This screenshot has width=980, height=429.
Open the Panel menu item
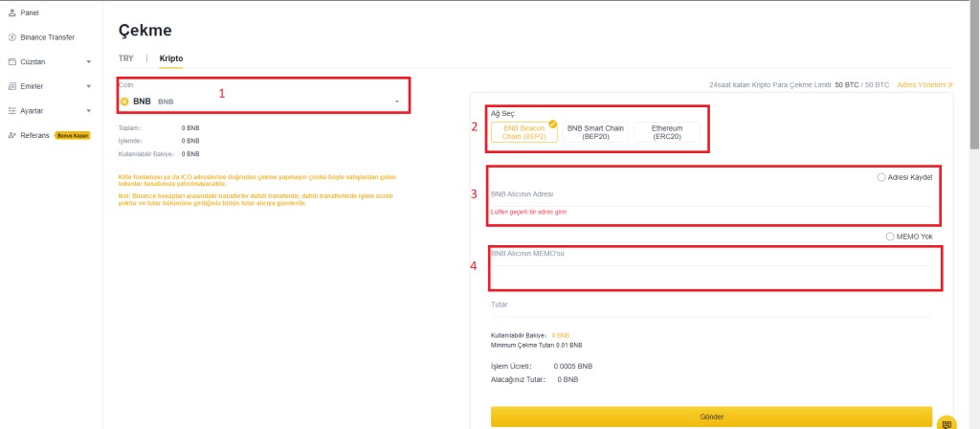point(30,12)
